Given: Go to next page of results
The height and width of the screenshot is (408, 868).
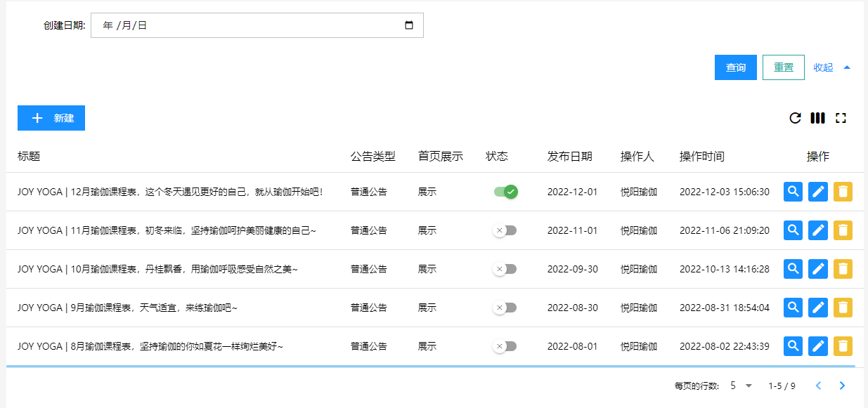Looking at the screenshot, I should coord(842,386).
